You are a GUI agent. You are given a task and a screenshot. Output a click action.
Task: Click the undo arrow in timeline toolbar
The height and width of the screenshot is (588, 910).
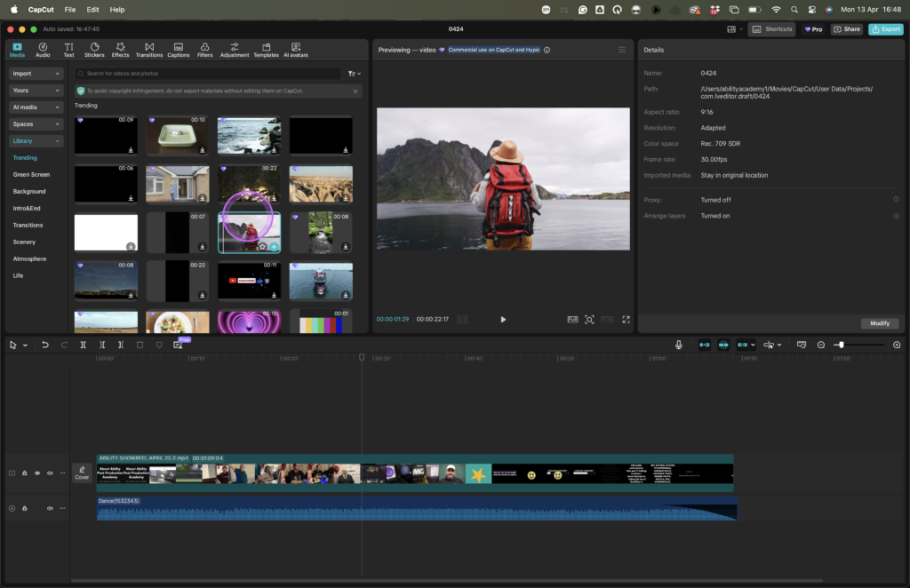pos(45,345)
